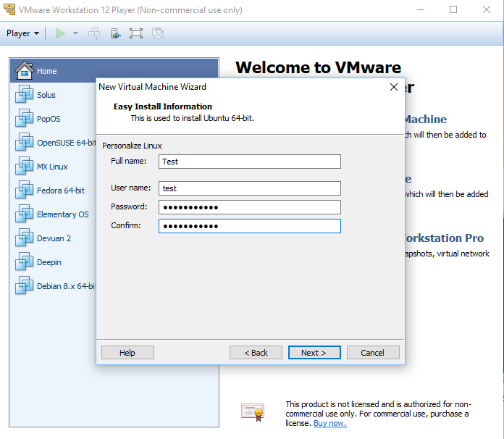
Task: Click the green power on play icon
Action: pos(61,33)
